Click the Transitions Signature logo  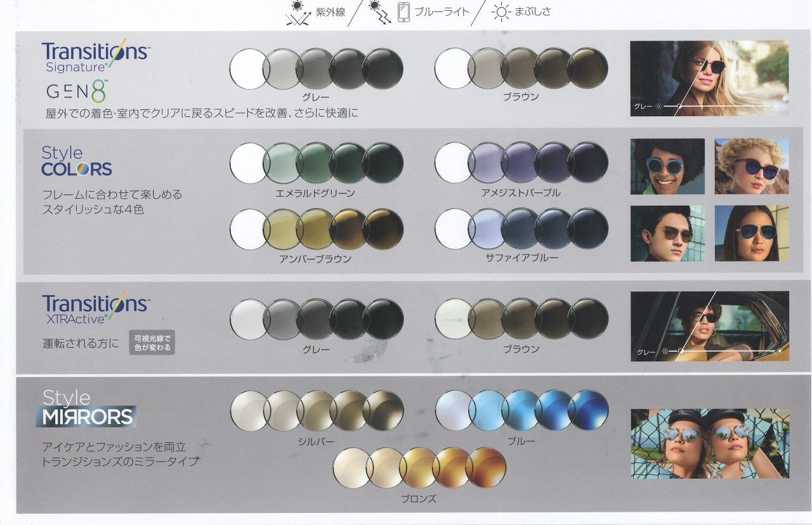(x=95, y=55)
